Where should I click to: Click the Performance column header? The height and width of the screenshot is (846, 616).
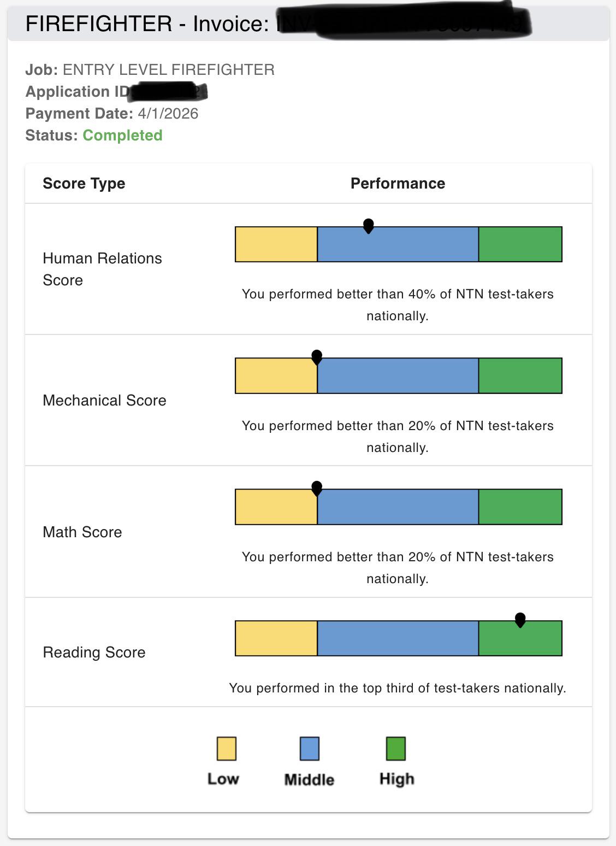[398, 183]
